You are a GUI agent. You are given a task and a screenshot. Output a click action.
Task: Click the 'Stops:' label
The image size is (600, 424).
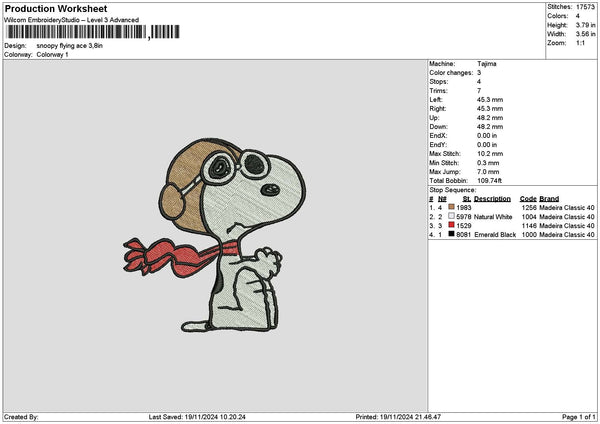(x=439, y=82)
